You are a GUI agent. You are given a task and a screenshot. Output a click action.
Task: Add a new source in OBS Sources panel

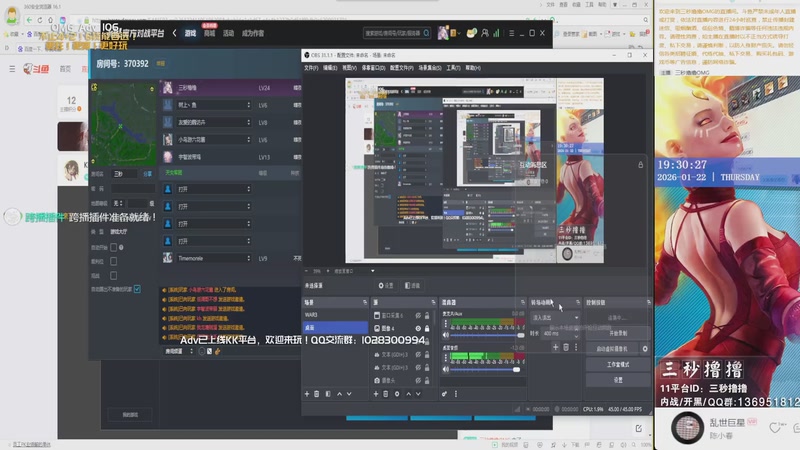(376, 394)
